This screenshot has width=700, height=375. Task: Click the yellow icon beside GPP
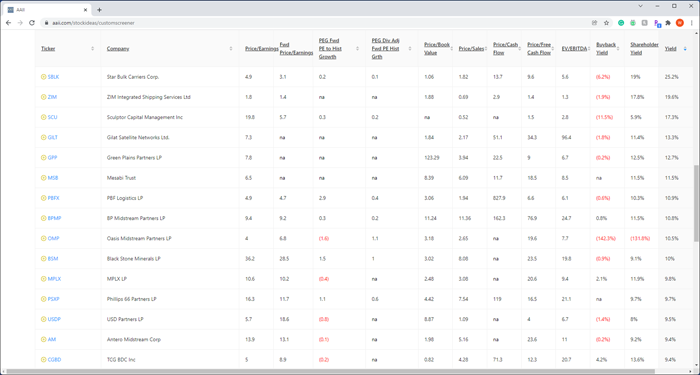coord(43,158)
